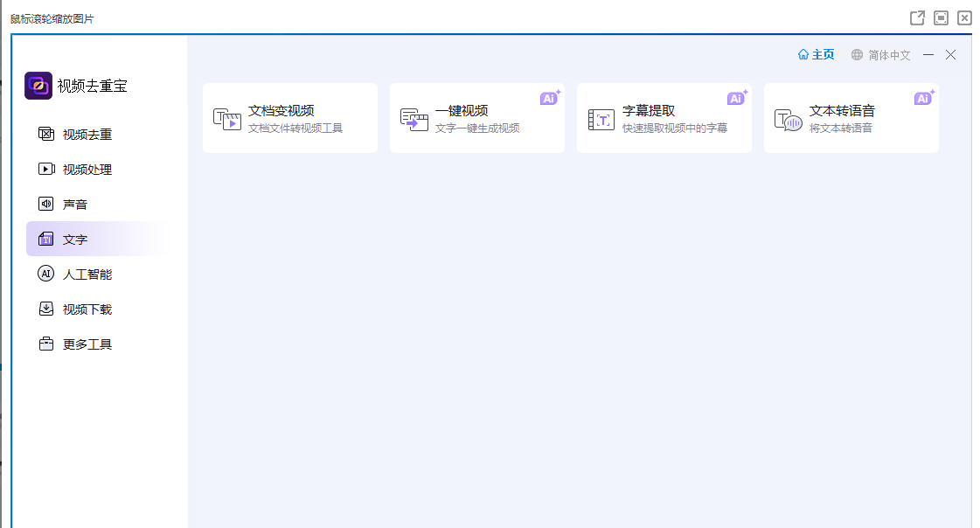The width and height of the screenshot is (980, 528).
Task: Open the 人工智能 menu label
Action: (x=87, y=274)
